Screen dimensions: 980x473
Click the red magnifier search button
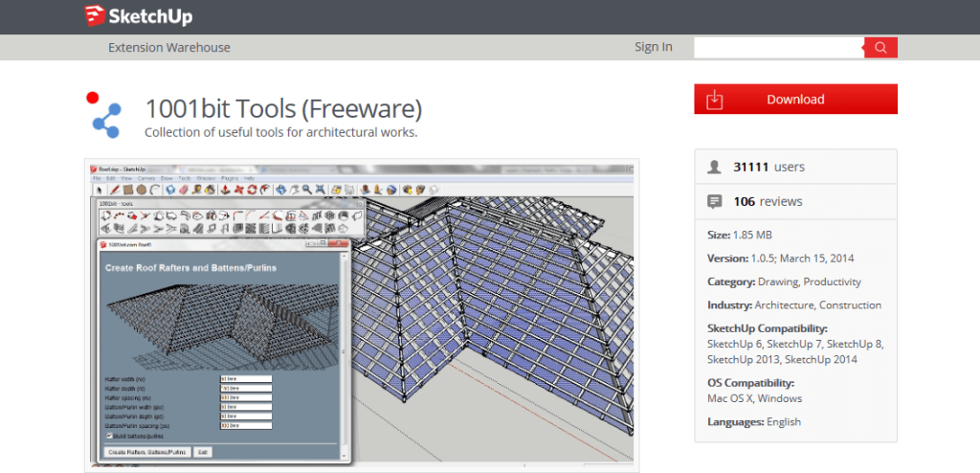[880, 48]
